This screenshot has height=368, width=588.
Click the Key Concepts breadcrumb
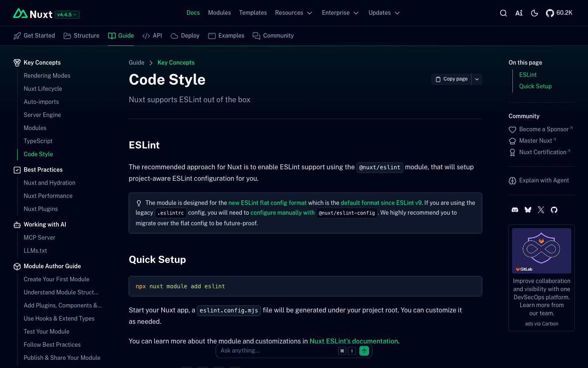(176, 63)
